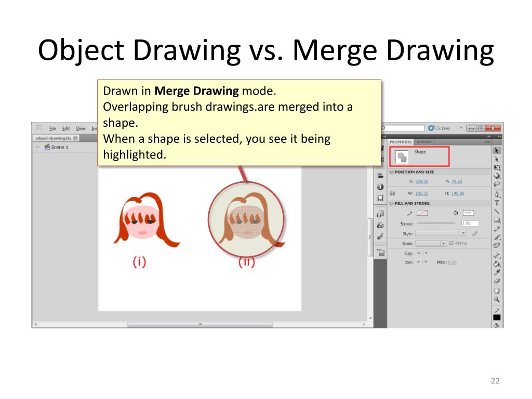This screenshot has height=399, width=532.
Task: Open the fill color swatch in Properties
Action: point(468,213)
